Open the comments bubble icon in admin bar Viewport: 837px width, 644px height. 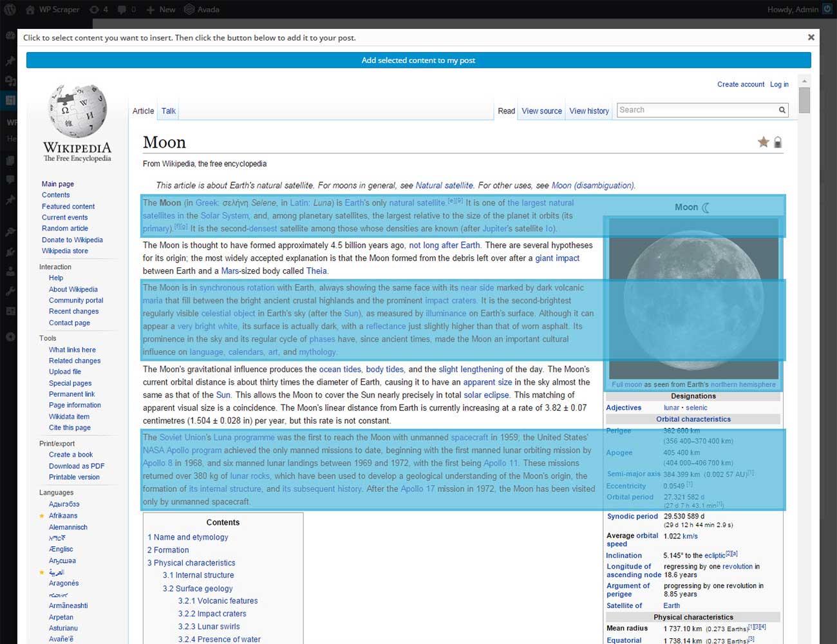click(x=122, y=10)
